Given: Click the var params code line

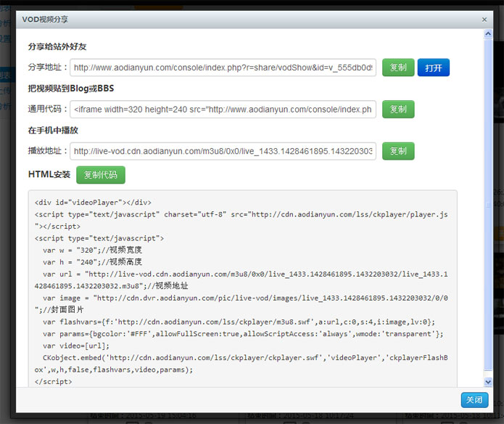Looking at the screenshot, I should 243,334.
